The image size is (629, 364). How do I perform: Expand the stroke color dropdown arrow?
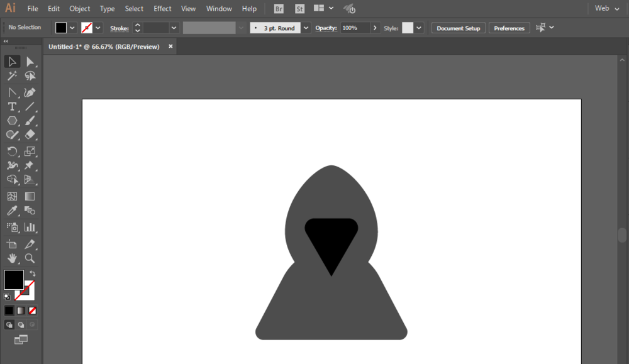point(98,28)
